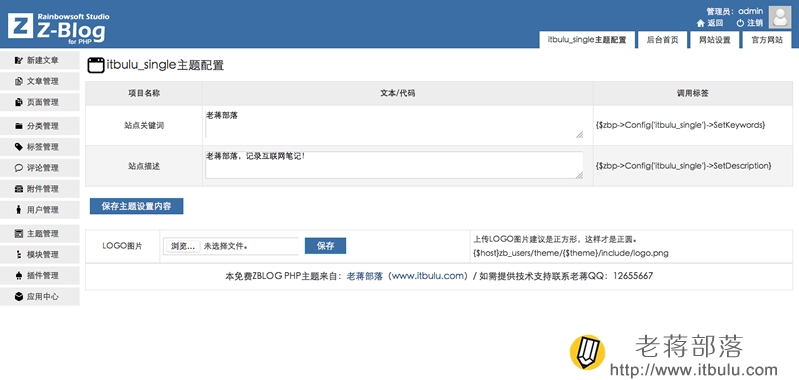Screen dimensions: 799x380
Task: Switch to 网站设置 tab
Action: tap(714, 40)
